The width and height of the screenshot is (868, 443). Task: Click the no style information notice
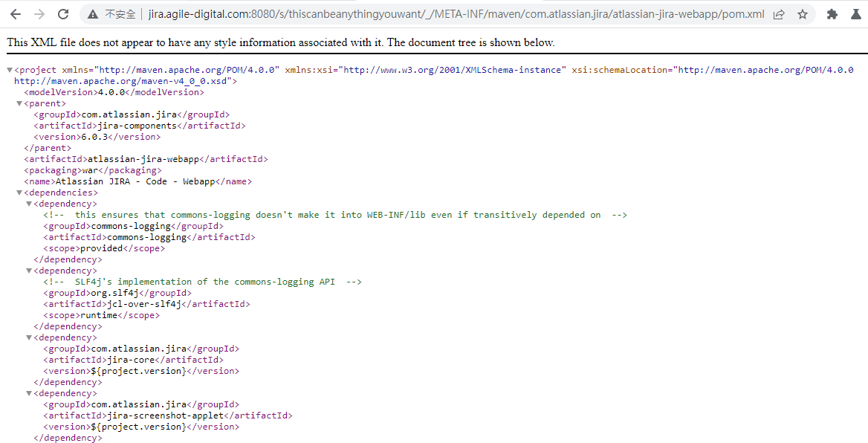(281, 42)
